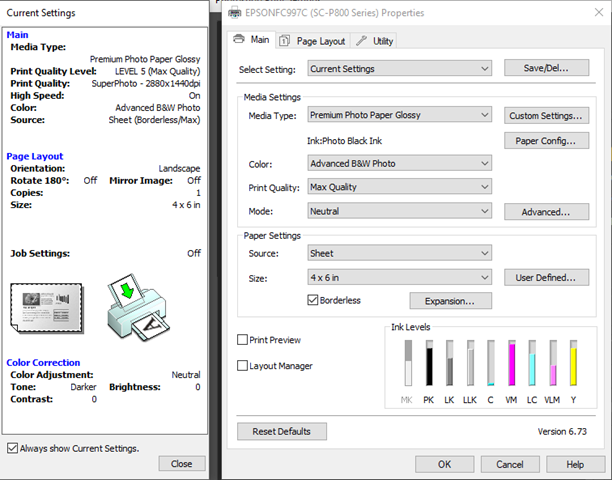Click the LK ink level bar
The height and width of the screenshot is (480, 612).
pyautogui.click(x=449, y=363)
